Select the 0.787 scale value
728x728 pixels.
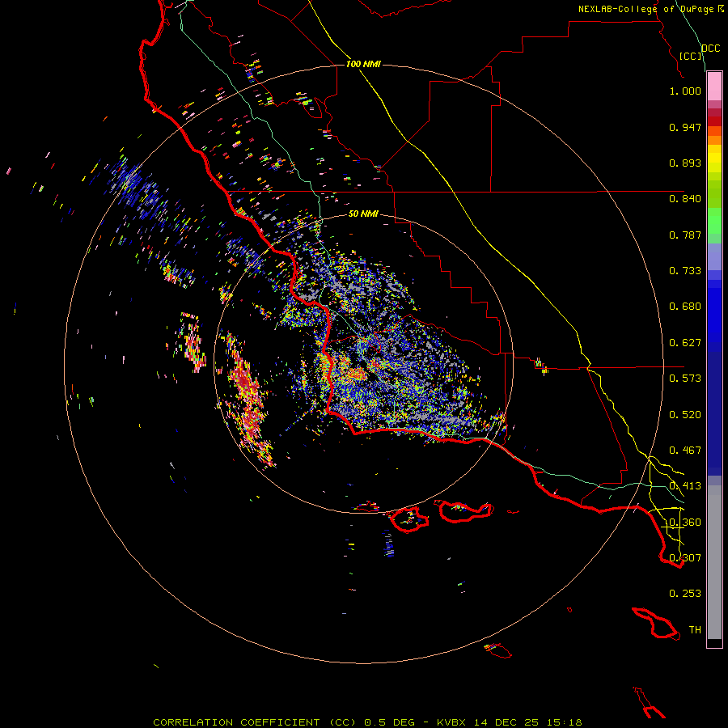click(x=685, y=235)
